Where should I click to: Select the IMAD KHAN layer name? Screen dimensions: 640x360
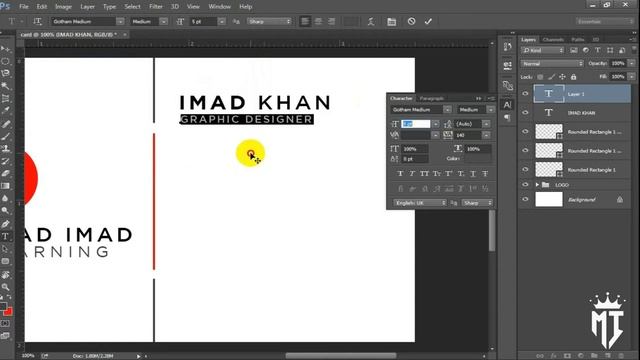coord(581,113)
